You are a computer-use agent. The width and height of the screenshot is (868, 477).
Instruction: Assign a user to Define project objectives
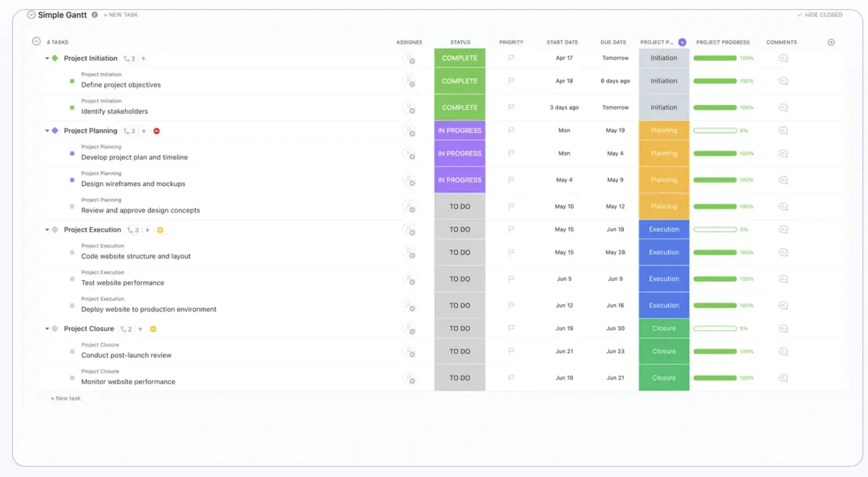pyautogui.click(x=409, y=81)
